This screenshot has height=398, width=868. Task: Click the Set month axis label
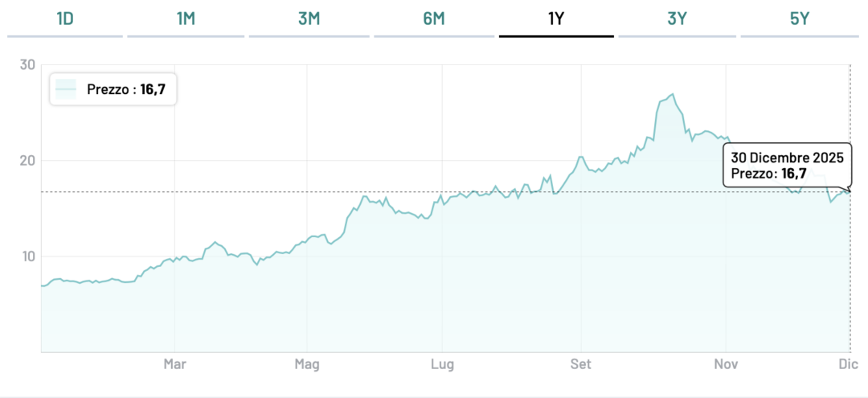pyautogui.click(x=580, y=365)
